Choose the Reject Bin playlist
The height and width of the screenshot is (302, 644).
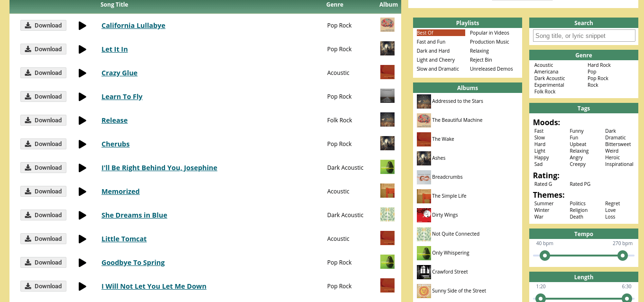point(481,60)
